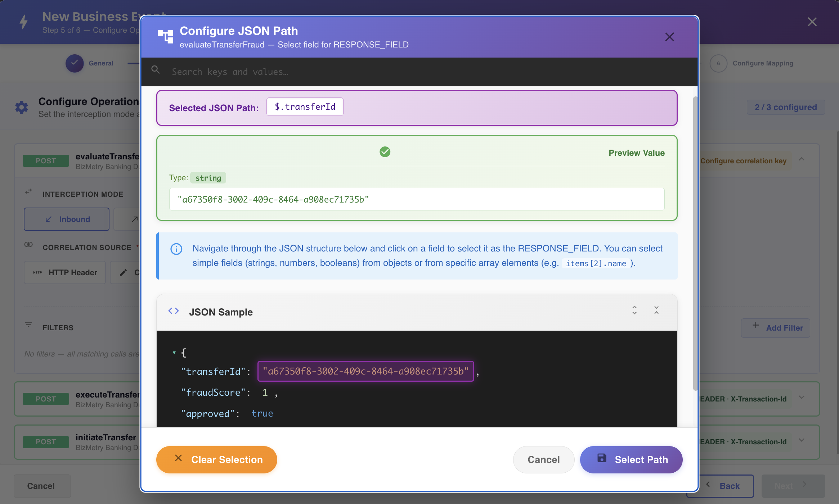839x504 pixels.
Task: Click POST badge of initiateTransfer
Action: (x=46, y=442)
